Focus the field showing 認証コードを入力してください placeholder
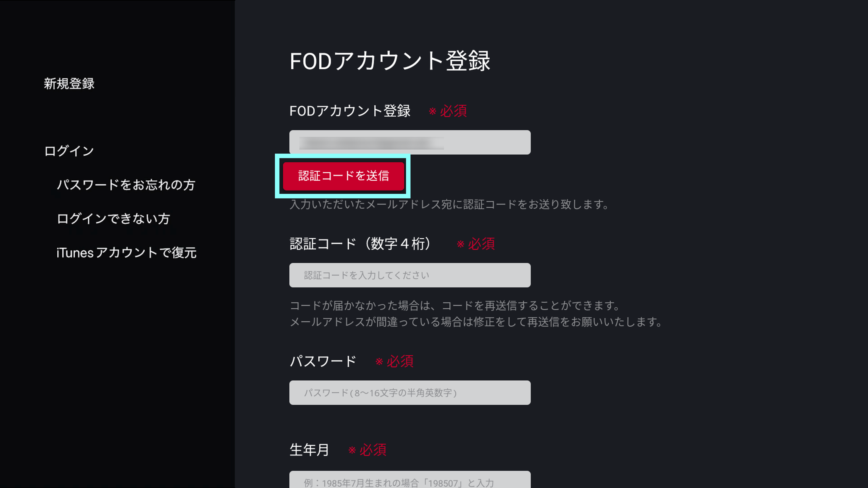Viewport: 868px width, 488px height. (x=410, y=275)
